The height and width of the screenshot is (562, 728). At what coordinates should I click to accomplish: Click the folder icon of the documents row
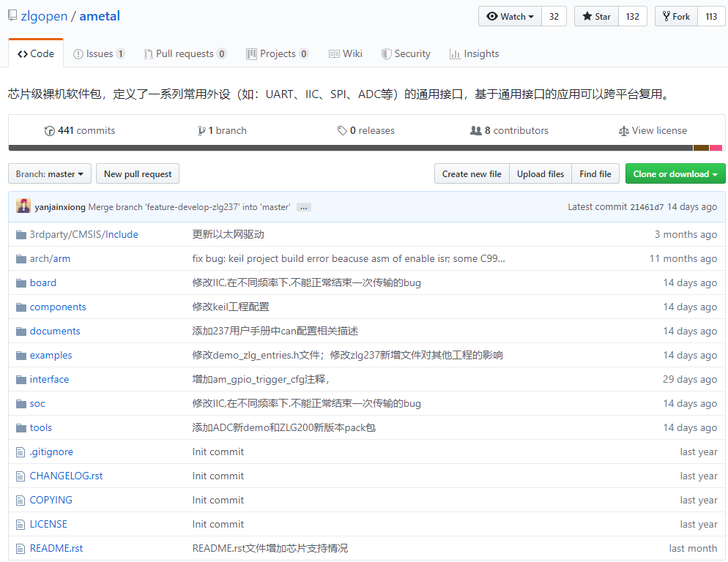click(21, 331)
